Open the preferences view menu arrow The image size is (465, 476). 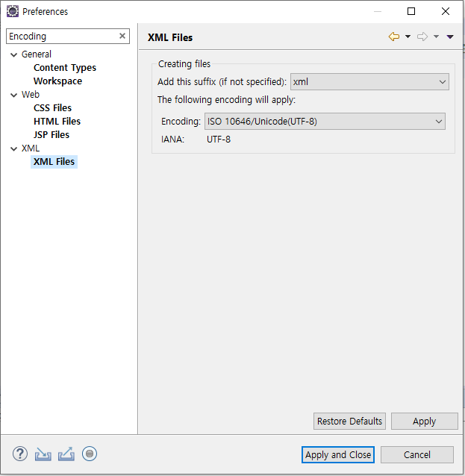(450, 37)
